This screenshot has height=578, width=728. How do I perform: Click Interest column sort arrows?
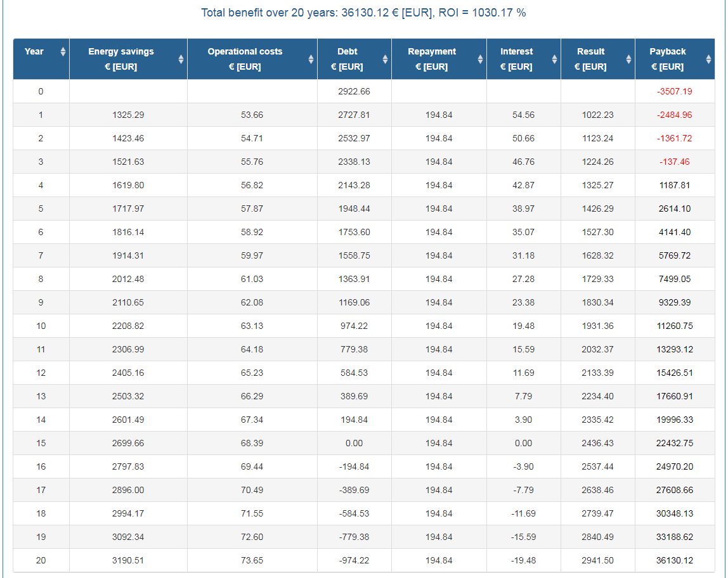click(554, 59)
